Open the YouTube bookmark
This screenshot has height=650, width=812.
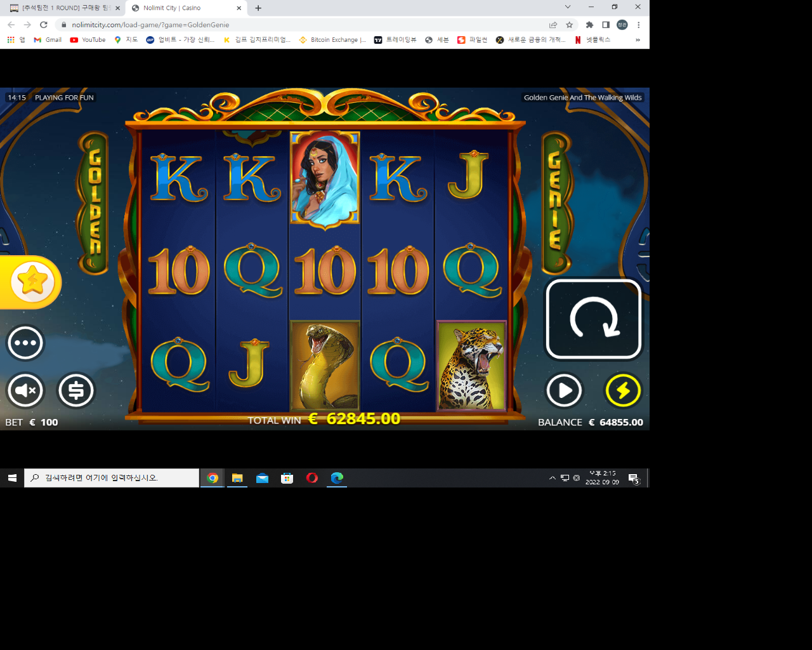coord(88,39)
